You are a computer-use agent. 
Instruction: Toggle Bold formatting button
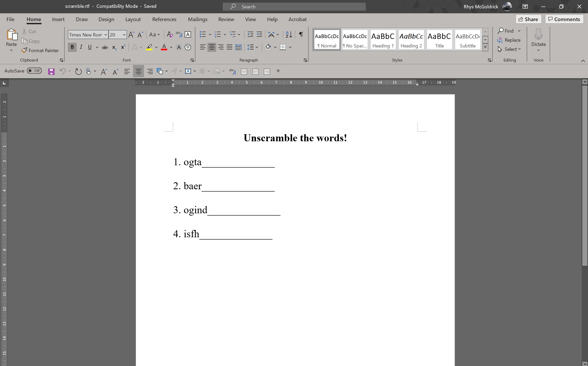[x=72, y=47]
